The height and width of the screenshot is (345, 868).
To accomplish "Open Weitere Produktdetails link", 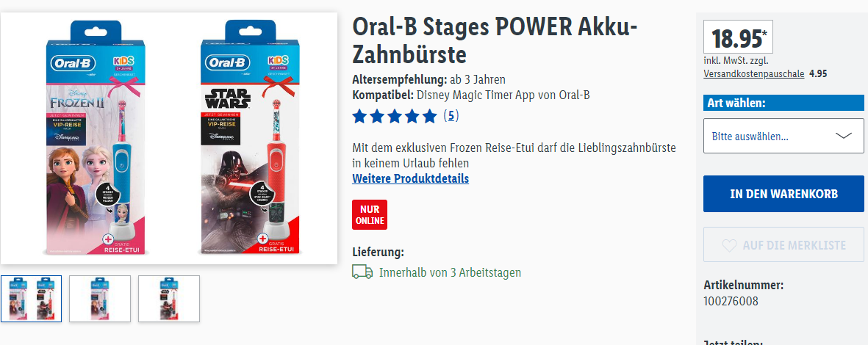I will tap(410, 178).
